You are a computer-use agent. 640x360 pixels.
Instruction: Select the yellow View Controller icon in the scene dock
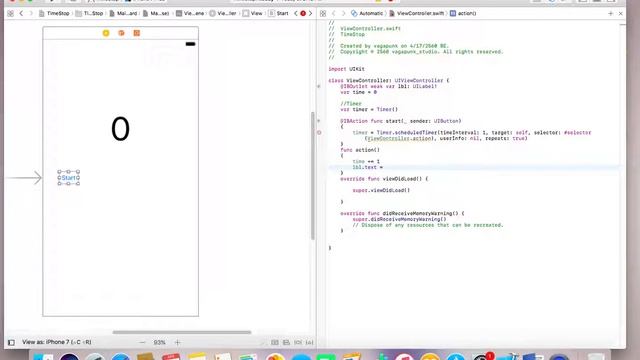point(106,33)
